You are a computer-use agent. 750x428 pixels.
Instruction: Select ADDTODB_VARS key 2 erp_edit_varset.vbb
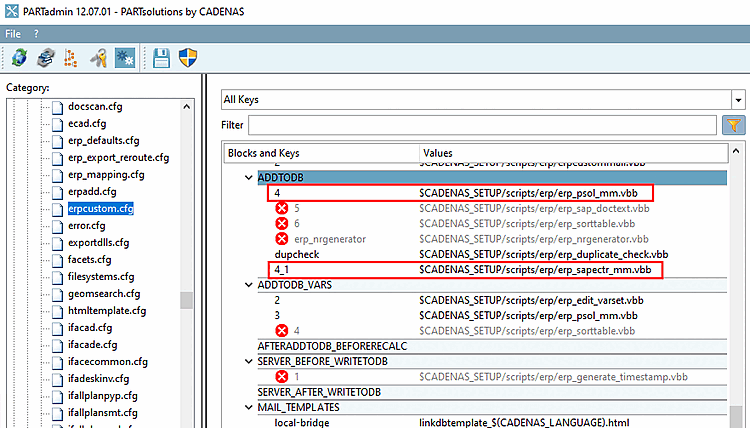[492, 300]
